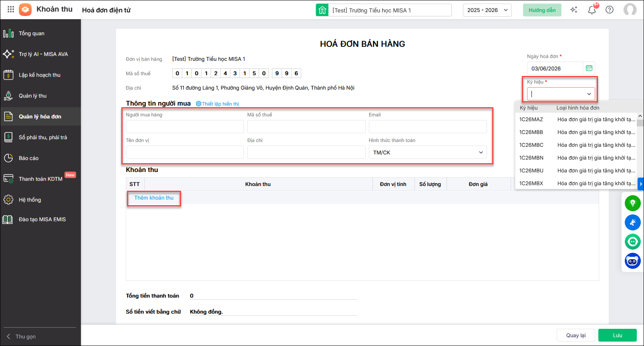Click the Số lượng column header

(x=430, y=184)
